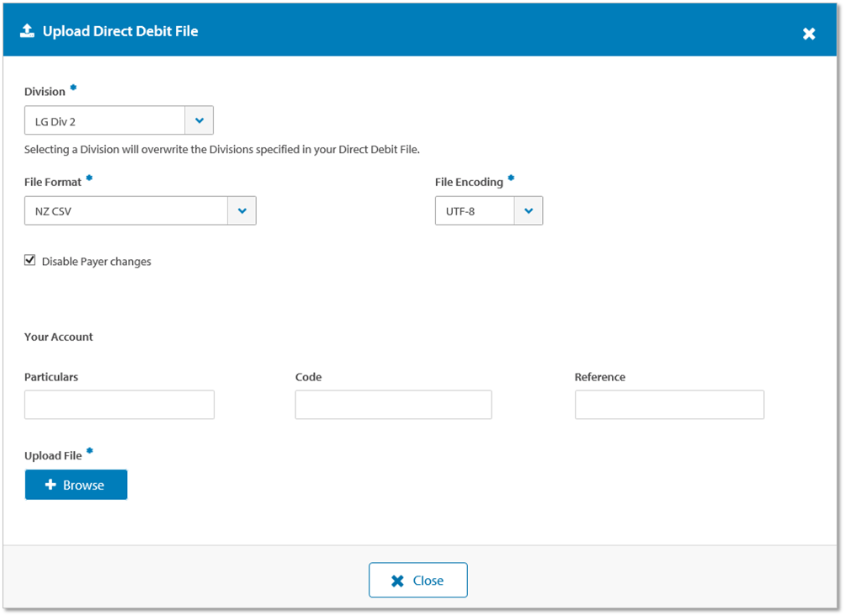Click the plus icon on the Browse button
Viewport: 845px width, 616px height.
tap(50, 486)
